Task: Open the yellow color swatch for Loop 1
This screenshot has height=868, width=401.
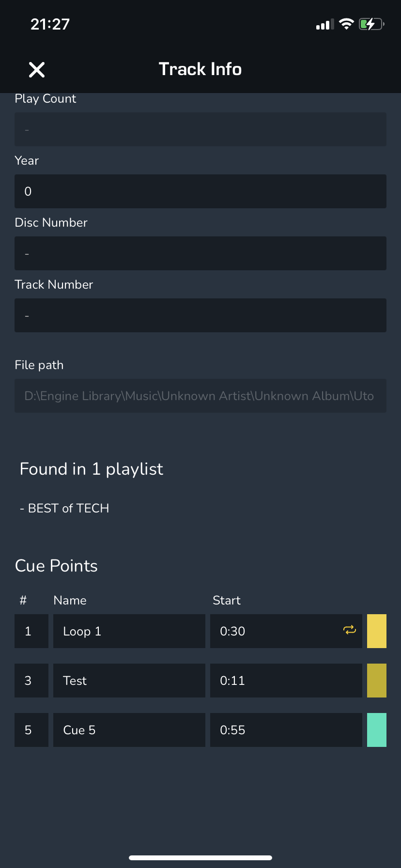Action: point(376,631)
